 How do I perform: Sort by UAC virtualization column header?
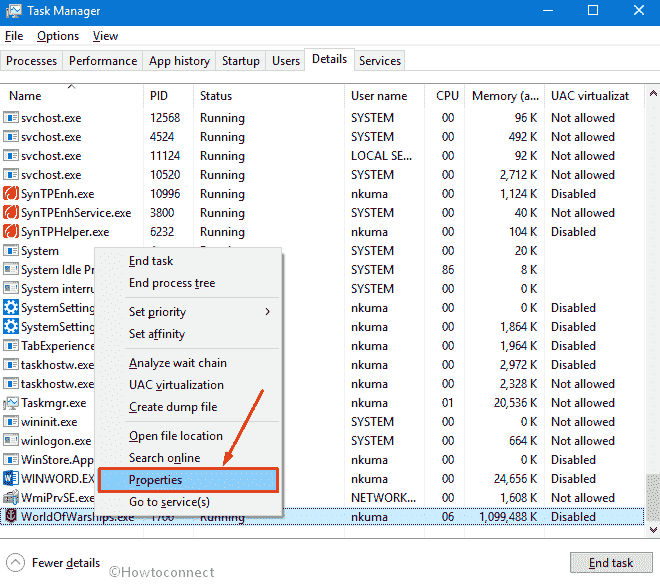pyautogui.click(x=594, y=96)
